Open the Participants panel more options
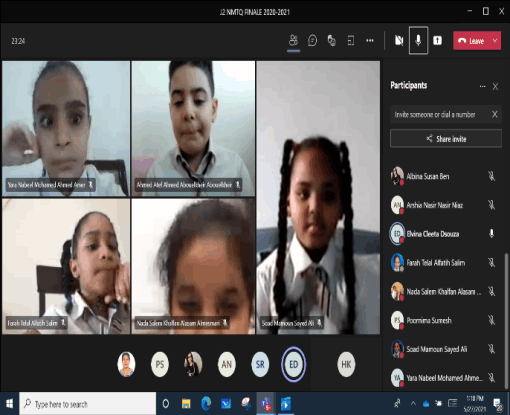This screenshot has width=510, height=415. [x=482, y=86]
